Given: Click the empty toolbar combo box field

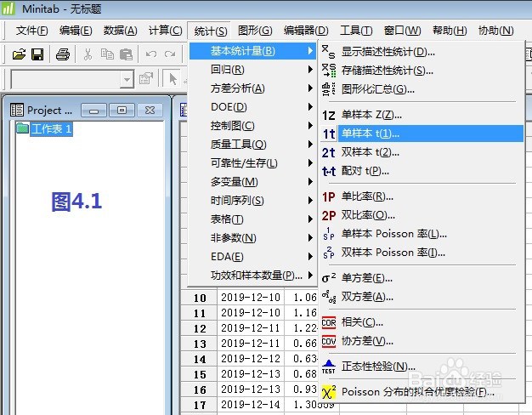Looking at the screenshot, I should click(x=66, y=79).
